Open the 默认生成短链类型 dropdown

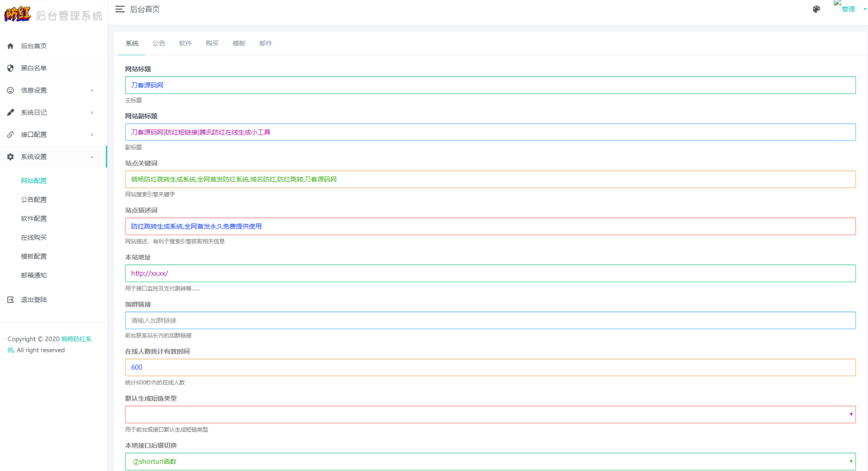(490, 415)
